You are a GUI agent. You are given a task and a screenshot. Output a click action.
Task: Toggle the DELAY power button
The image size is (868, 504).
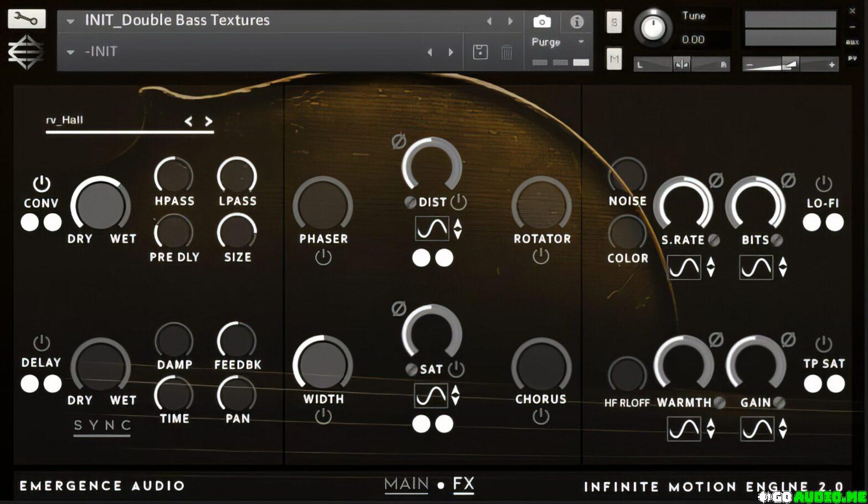tap(42, 343)
